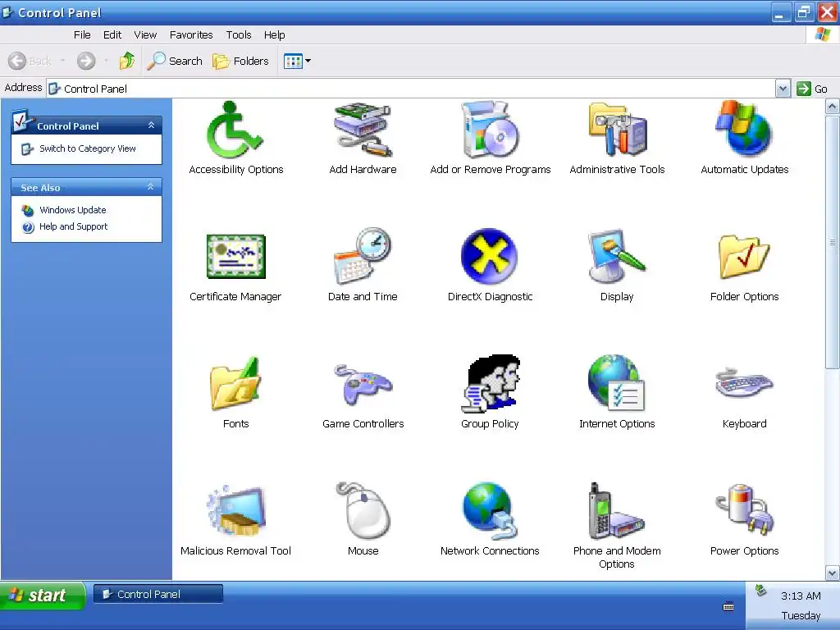Open Back button history dropdown arrow
Viewport: 840px width, 630px height.
62,61
